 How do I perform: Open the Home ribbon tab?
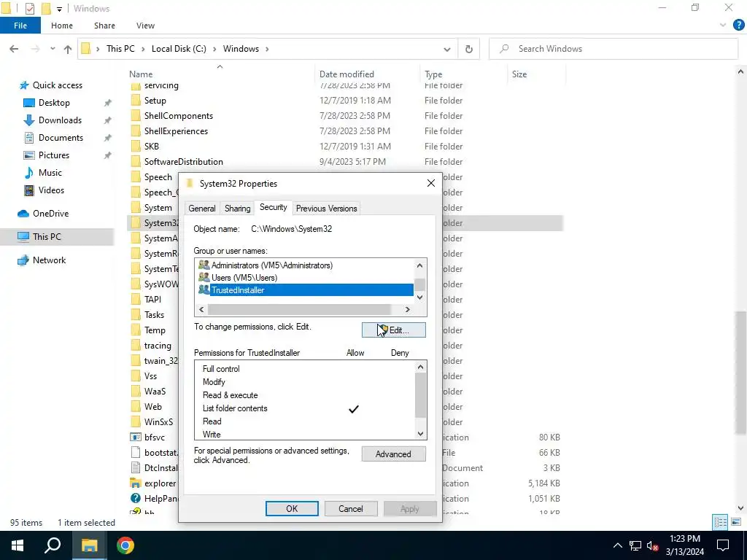point(62,26)
